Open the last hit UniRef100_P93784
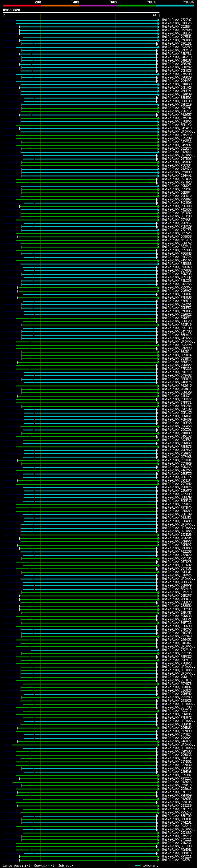Viewport: 197px width, 868px height. (x=177, y=860)
